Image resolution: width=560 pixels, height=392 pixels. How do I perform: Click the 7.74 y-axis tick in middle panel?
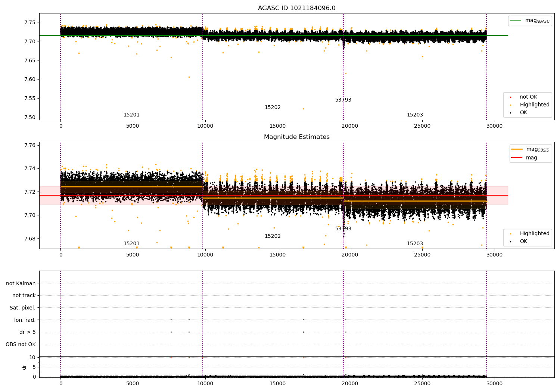pyautogui.click(x=30, y=168)
